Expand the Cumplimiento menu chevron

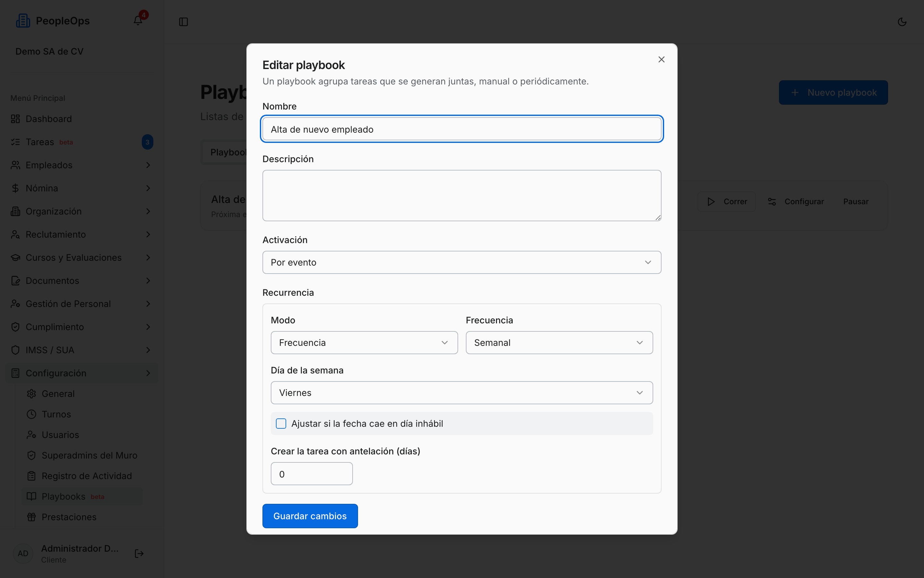coord(148,327)
